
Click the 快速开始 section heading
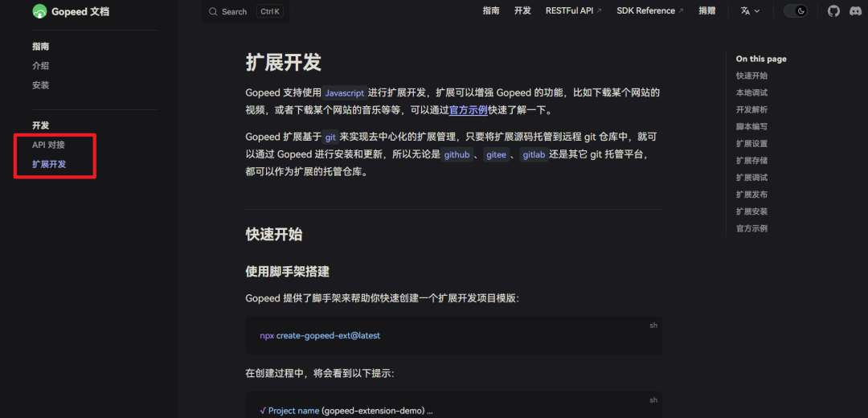[x=274, y=234]
